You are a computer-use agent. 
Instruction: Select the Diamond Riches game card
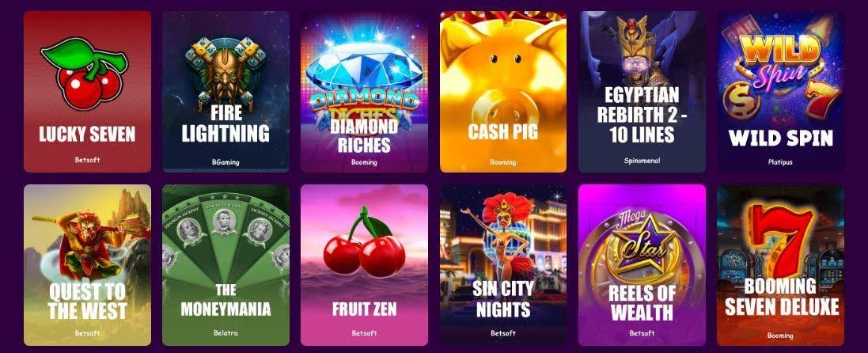pos(364,92)
